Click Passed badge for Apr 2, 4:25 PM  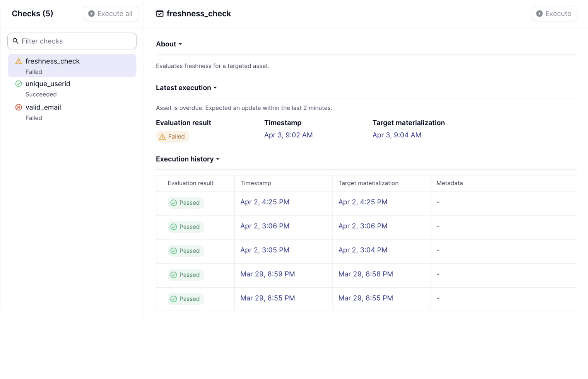186,203
